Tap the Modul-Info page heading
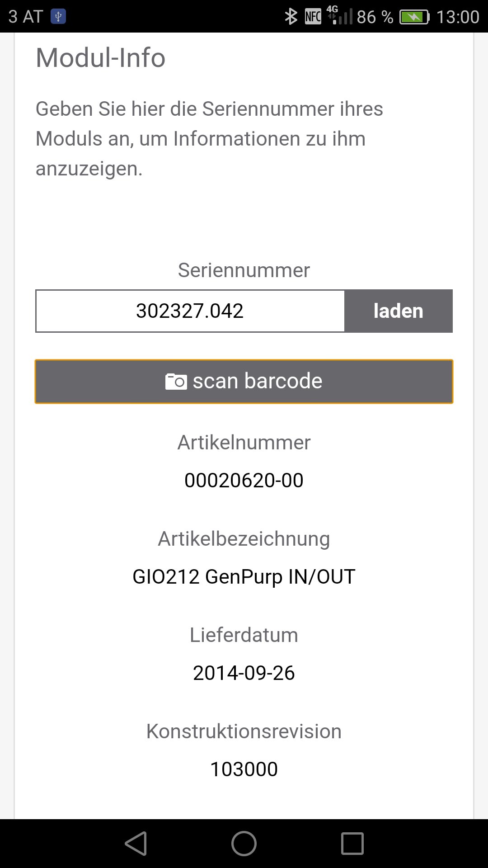The height and width of the screenshot is (868, 488). 100,58
